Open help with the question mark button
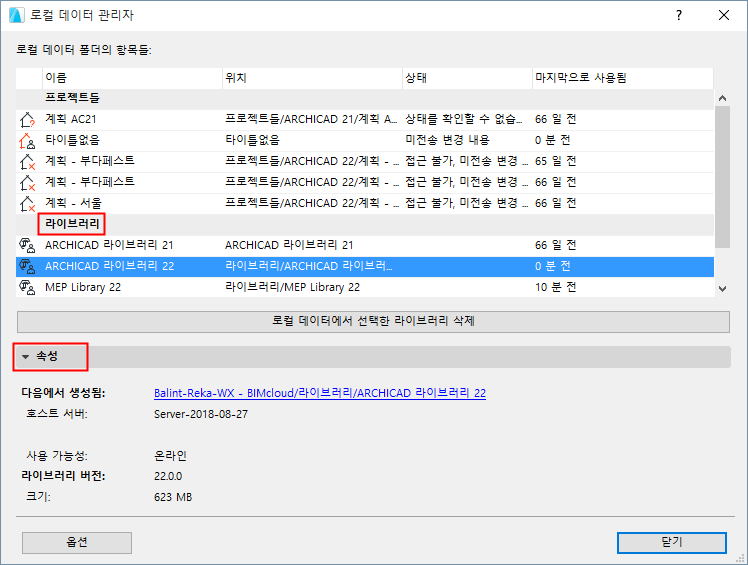 679,15
